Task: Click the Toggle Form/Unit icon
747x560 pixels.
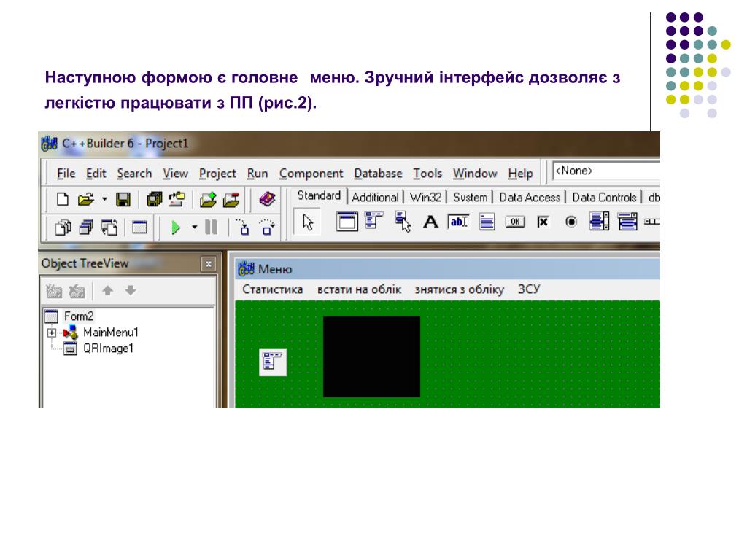Action: 109,227
